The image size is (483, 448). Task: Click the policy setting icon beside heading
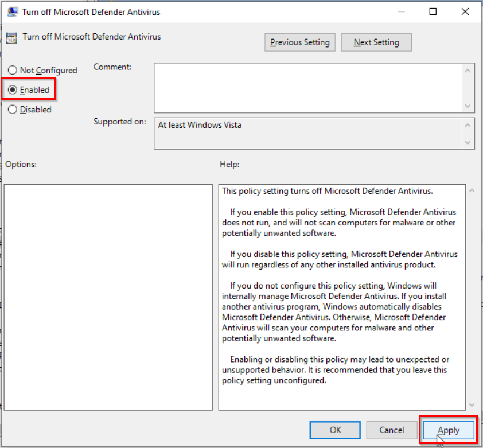11,38
